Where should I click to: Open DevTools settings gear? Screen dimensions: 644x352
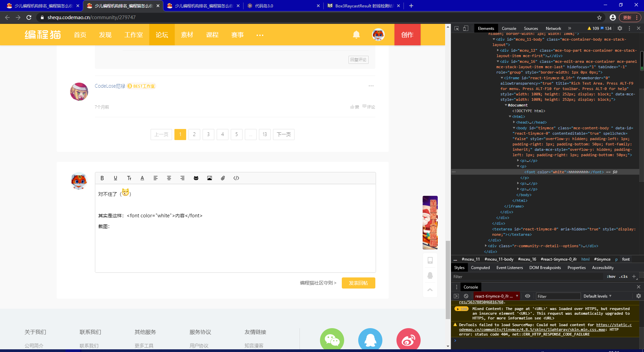[620, 28]
